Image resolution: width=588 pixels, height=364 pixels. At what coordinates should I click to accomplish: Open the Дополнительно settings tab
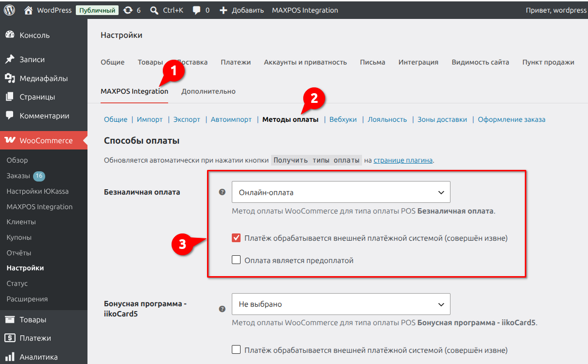(208, 91)
